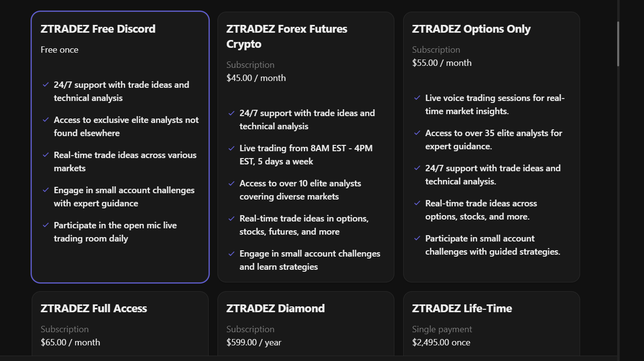
Task: Click the checkmark next to 'Live trading from 8AM EST - 4PM EST'
Action: (232, 148)
